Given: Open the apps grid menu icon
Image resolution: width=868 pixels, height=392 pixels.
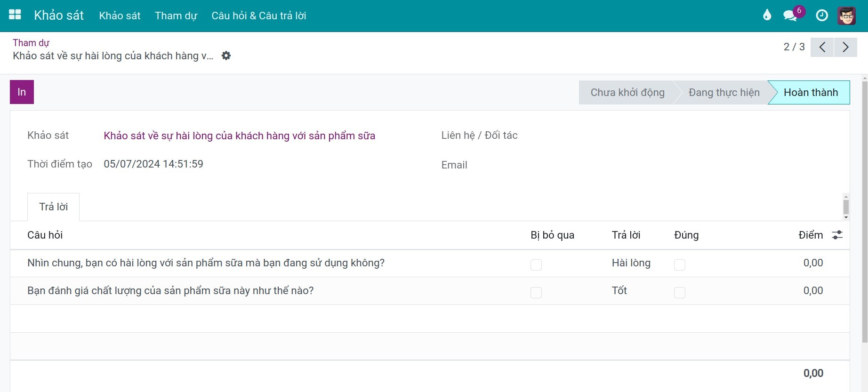Looking at the screenshot, I should [15, 15].
